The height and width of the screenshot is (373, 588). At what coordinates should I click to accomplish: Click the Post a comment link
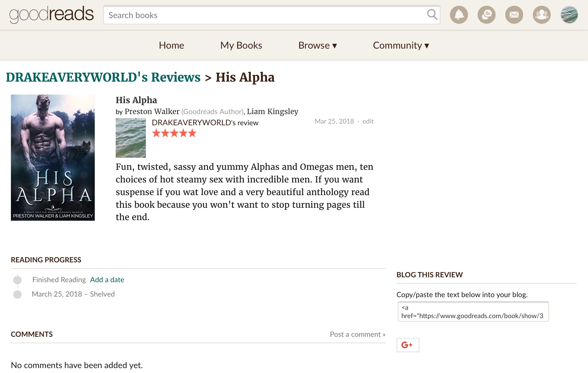pos(357,334)
